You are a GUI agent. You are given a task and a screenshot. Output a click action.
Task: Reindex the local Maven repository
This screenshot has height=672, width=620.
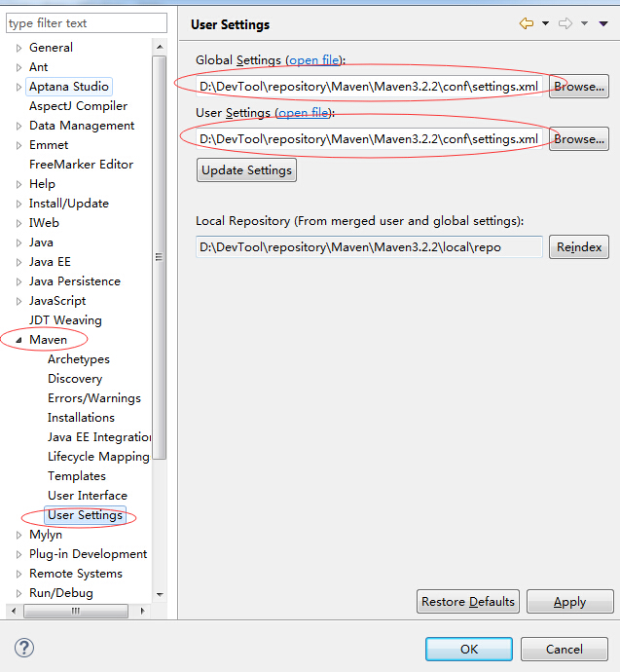coord(578,247)
